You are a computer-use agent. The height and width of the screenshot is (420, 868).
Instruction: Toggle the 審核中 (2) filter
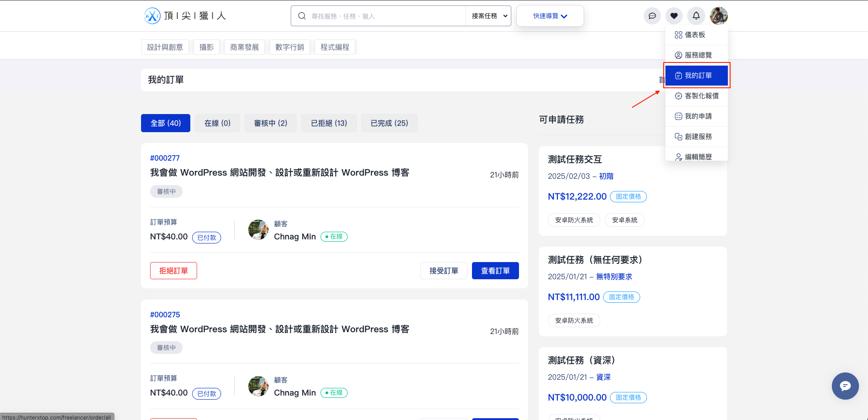tap(270, 123)
